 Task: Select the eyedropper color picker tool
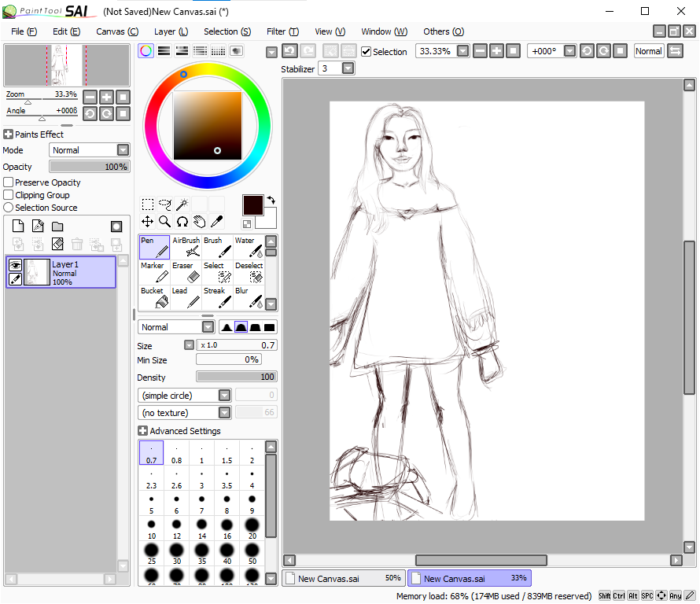coord(216,222)
